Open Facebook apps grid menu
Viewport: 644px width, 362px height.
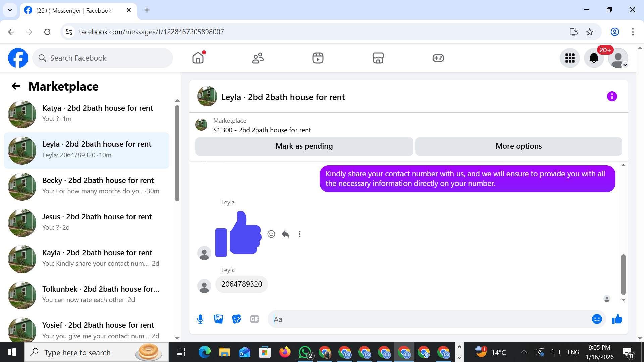tap(570, 58)
